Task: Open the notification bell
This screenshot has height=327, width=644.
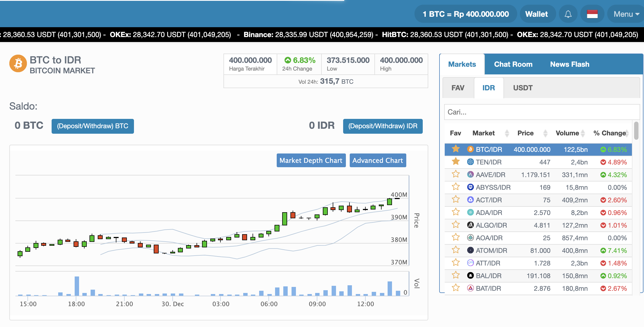Action: (568, 14)
